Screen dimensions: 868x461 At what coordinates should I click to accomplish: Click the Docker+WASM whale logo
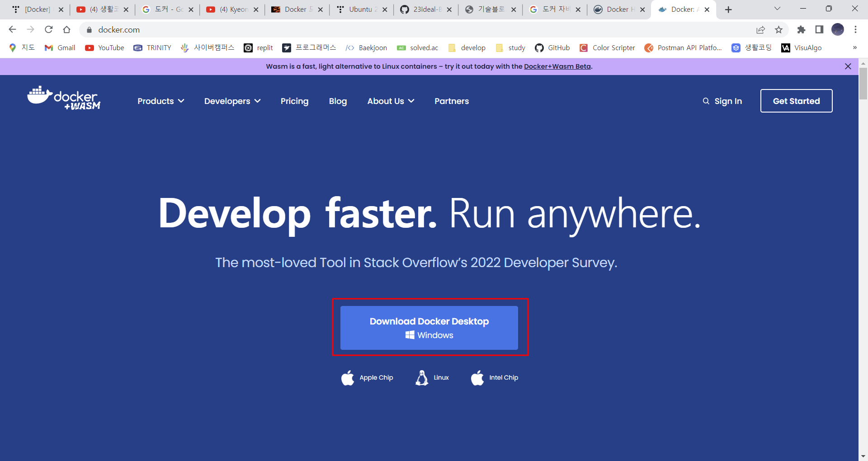[64, 98]
